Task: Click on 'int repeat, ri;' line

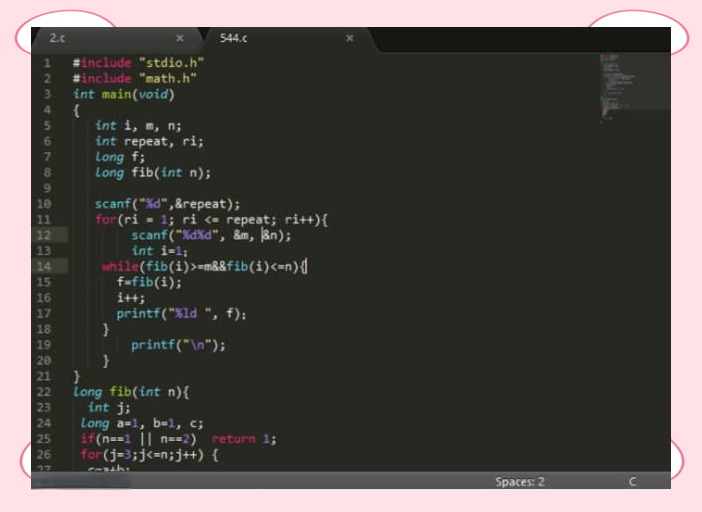Action: point(150,141)
